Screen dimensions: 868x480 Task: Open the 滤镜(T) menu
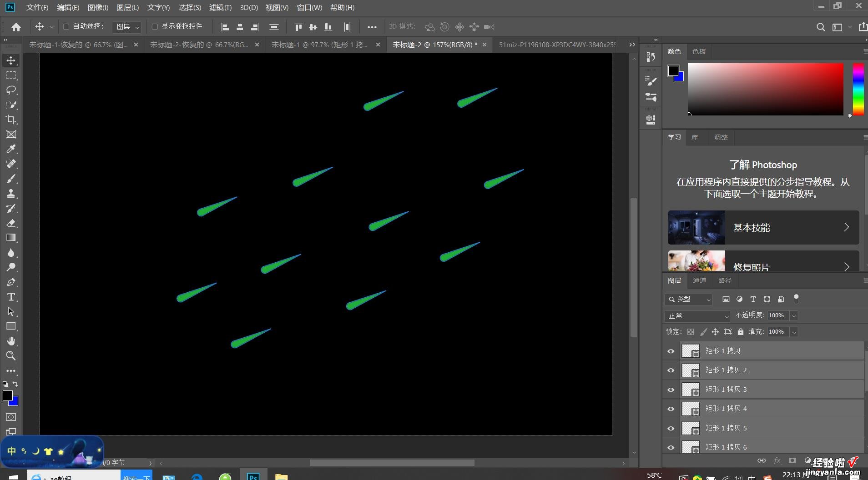pyautogui.click(x=220, y=8)
